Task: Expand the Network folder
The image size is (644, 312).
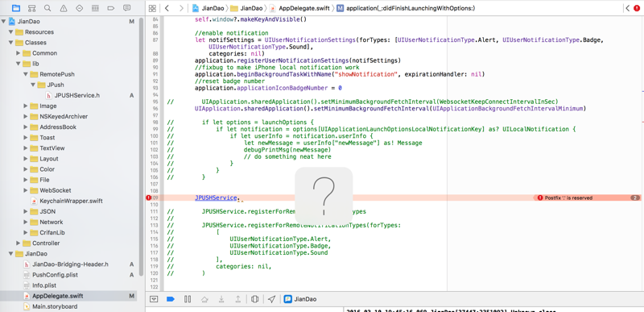Action: point(26,222)
